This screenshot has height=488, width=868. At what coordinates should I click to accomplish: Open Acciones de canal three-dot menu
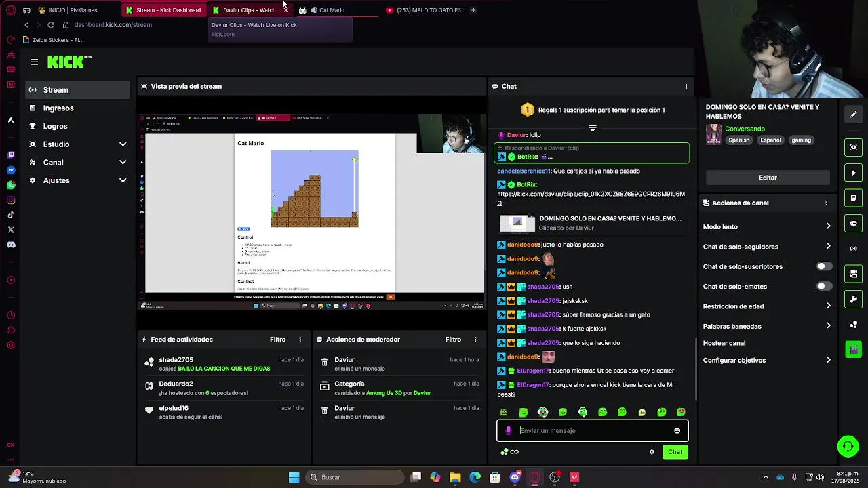click(x=826, y=203)
